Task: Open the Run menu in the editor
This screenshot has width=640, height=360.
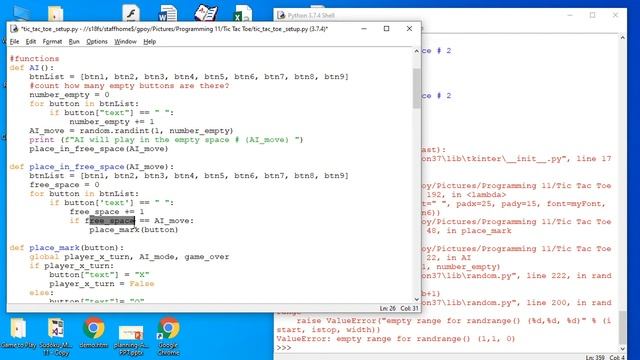Action: pos(74,42)
